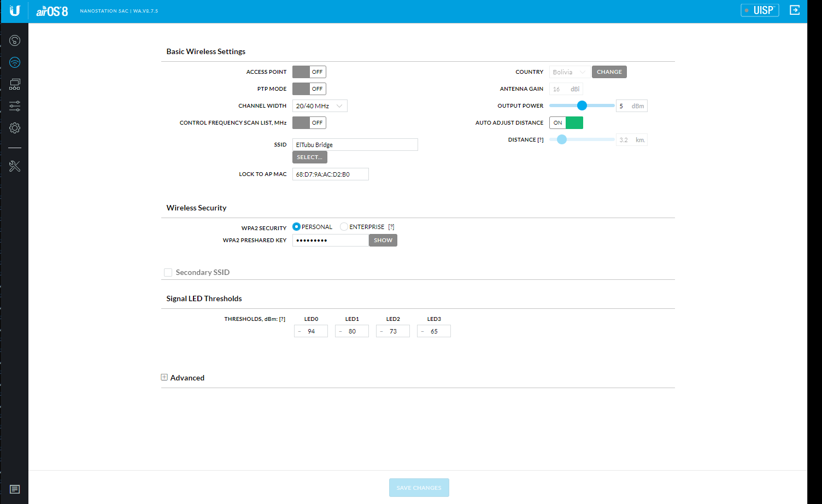Show the WPA2 preshared key

point(383,241)
